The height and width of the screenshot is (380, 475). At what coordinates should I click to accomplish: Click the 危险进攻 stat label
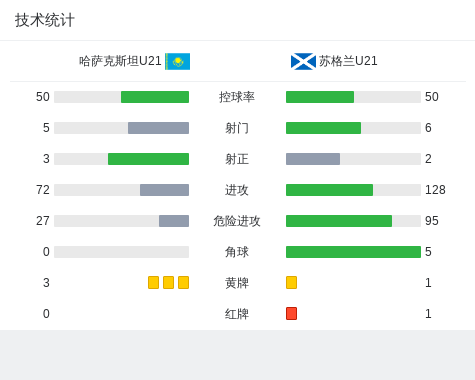coord(237,221)
